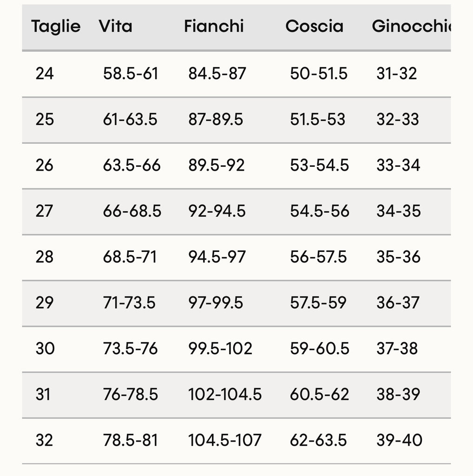473x476 pixels.
Task: Click waist measurement 71-73.5
Action: pos(129,303)
